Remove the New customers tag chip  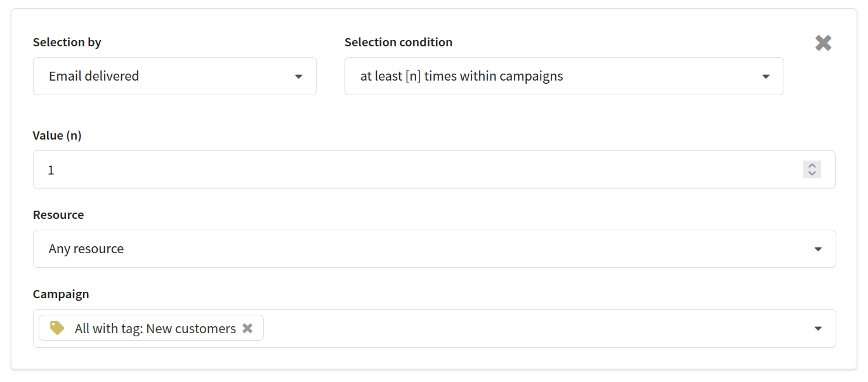247,328
